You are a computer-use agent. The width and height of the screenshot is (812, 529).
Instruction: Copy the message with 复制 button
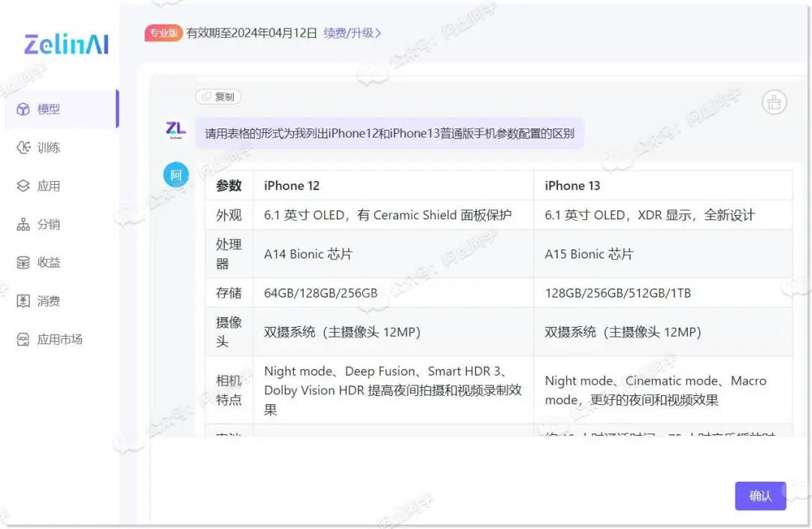click(219, 97)
